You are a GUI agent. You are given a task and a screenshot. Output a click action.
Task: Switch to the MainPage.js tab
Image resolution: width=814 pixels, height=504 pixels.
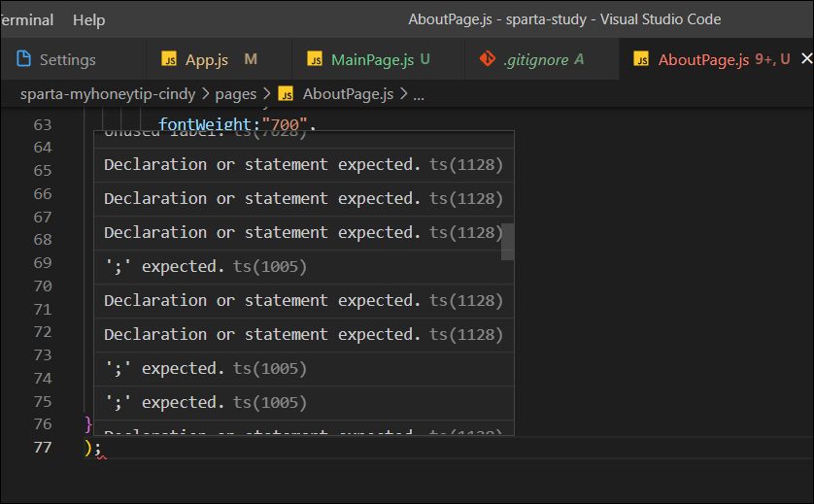(x=378, y=59)
